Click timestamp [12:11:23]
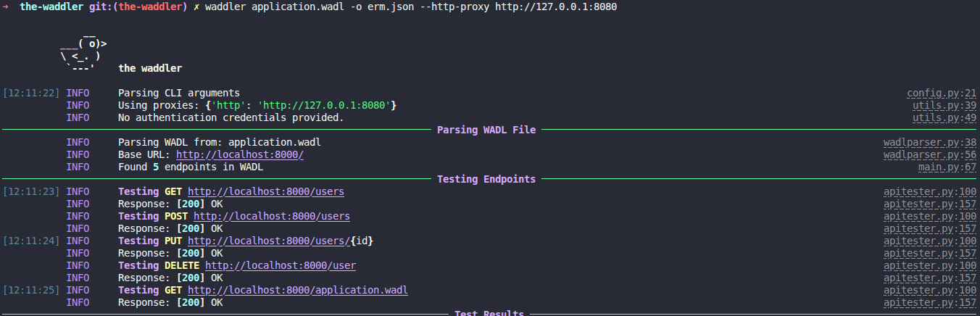The height and width of the screenshot is (316, 980). coord(31,192)
